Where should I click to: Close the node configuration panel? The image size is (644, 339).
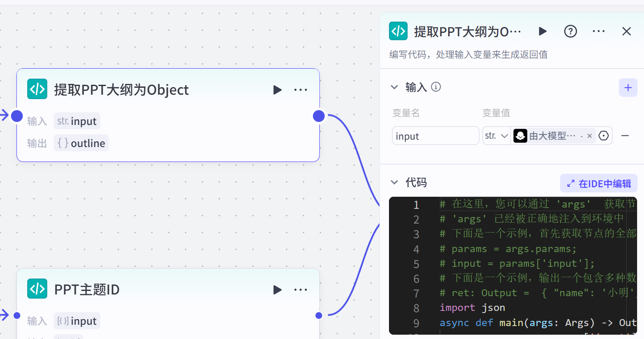tap(626, 31)
